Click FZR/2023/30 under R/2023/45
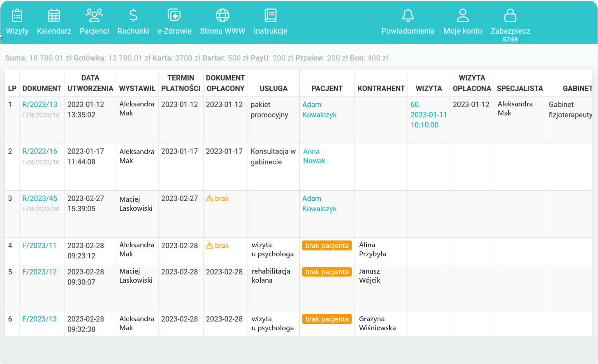The width and height of the screenshot is (598, 364). coord(41,209)
